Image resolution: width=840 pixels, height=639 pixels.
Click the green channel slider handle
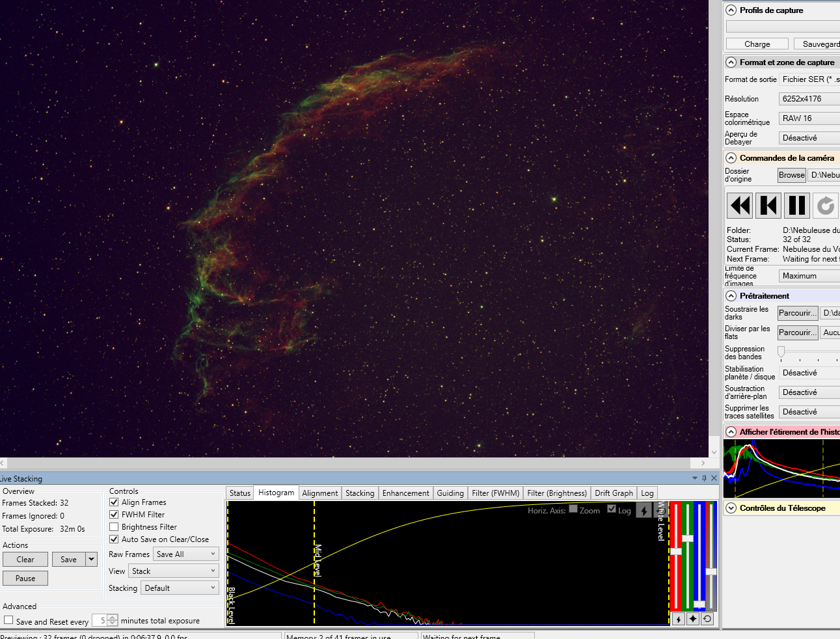click(x=688, y=538)
